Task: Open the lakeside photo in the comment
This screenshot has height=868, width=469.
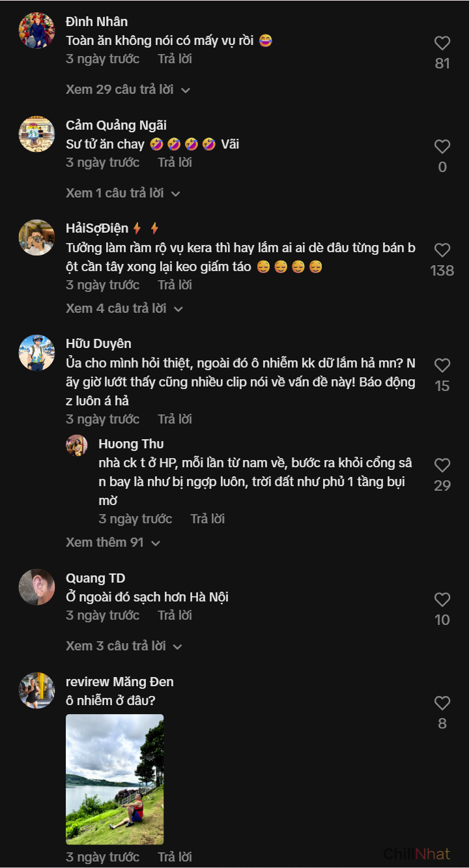Action: tap(115, 779)
